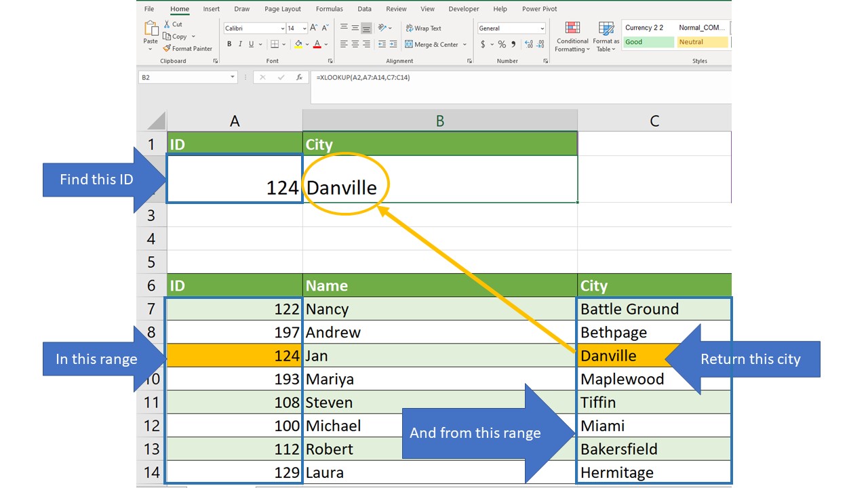The height and width of the screenshot is (488, 868).
Task: Apply Comma Style format
Action: 513,44
